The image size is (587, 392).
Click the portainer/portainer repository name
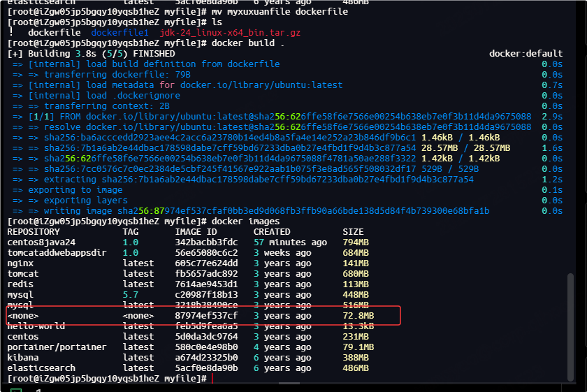coord(57,347)
